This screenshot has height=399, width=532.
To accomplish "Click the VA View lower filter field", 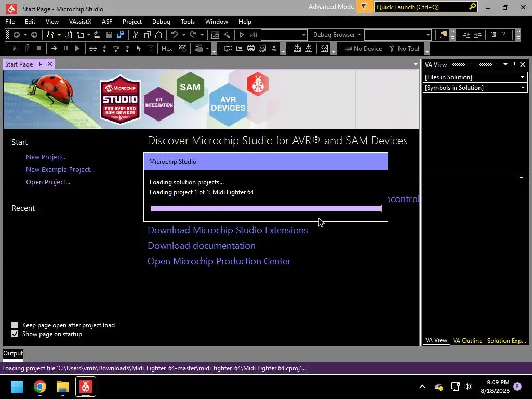I will [475, 177].
